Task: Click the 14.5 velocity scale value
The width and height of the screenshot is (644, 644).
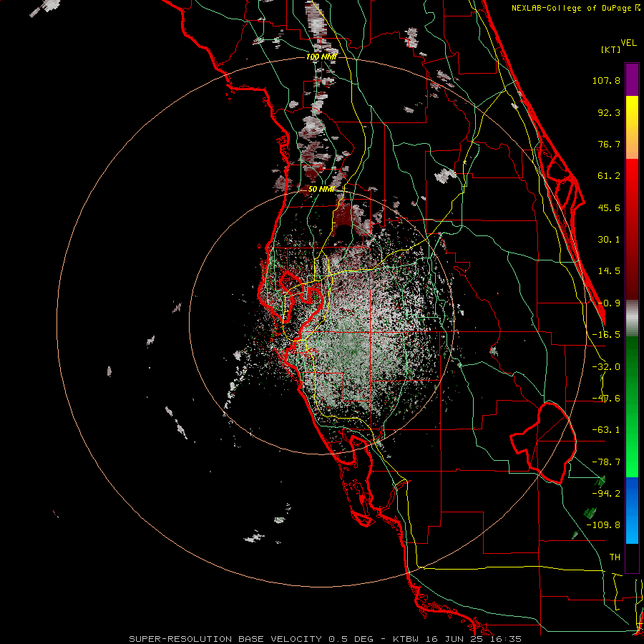Action: click(609, 271)
